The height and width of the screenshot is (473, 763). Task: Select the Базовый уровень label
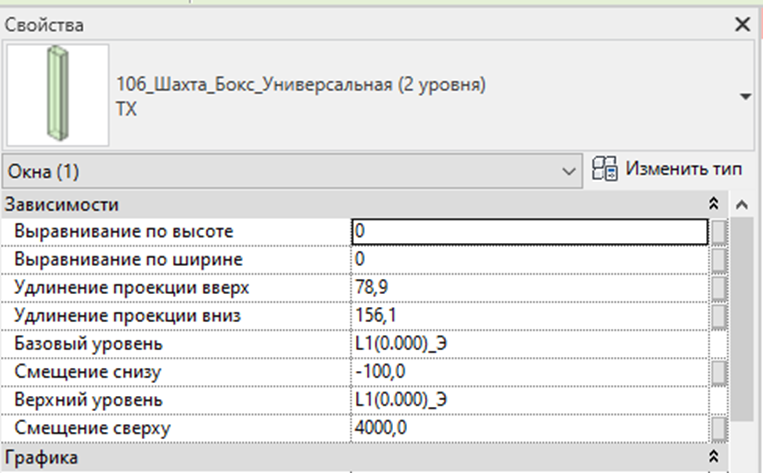(x=88, y=345)
